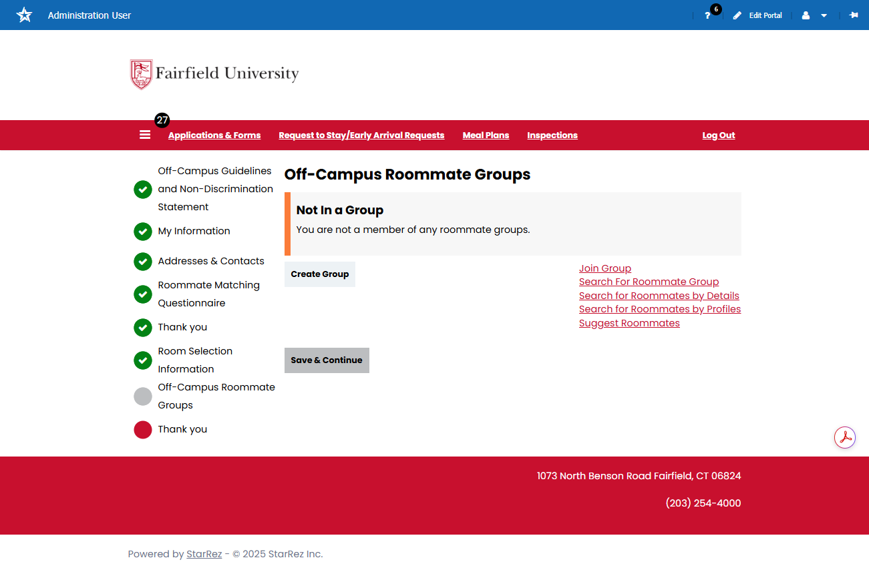Open Search for Roommates by Details
869x588 pixels.
(x=659, y=296)
